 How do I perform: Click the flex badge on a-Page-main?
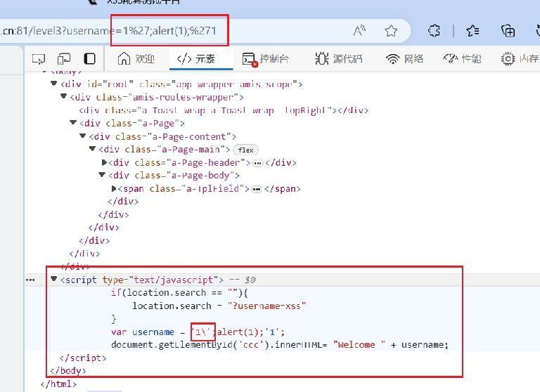[245, 150]
